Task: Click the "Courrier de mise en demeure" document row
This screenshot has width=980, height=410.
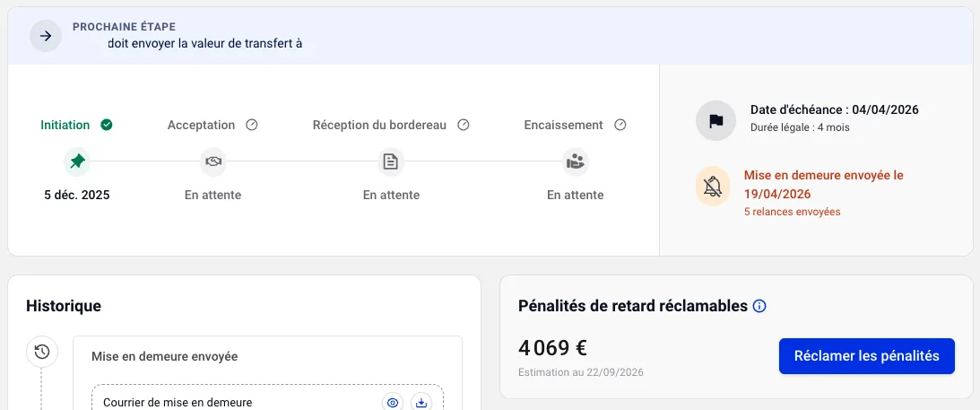Action: [x=267, y=397]
